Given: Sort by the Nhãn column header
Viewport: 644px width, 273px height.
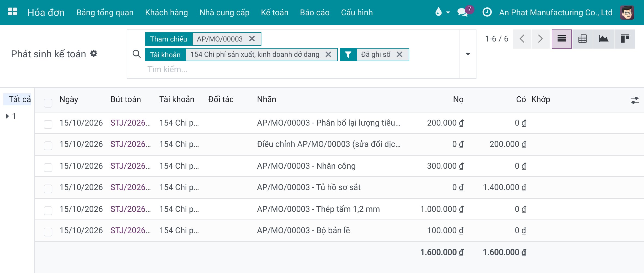Looking at the screenshot, I should [267, 99].
